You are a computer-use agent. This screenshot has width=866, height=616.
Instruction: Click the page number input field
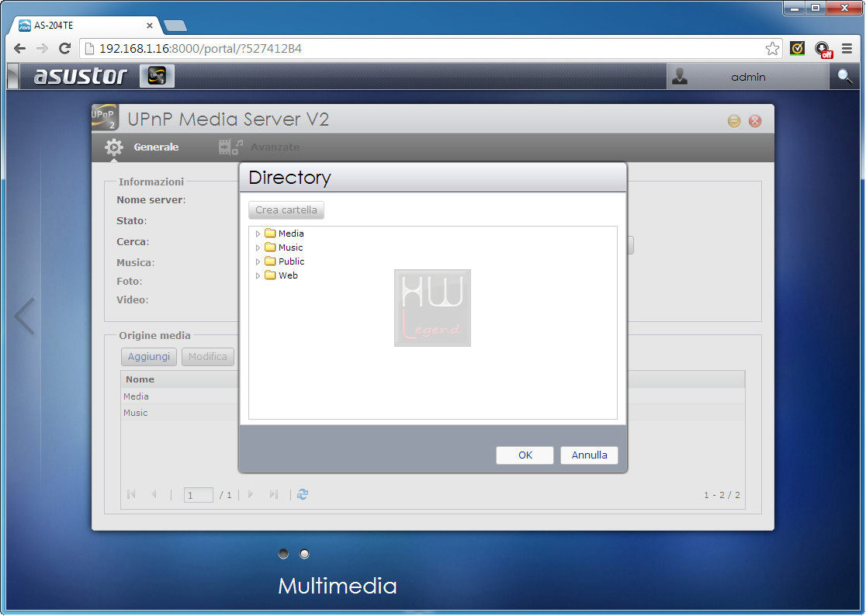(x=199, y=495)
